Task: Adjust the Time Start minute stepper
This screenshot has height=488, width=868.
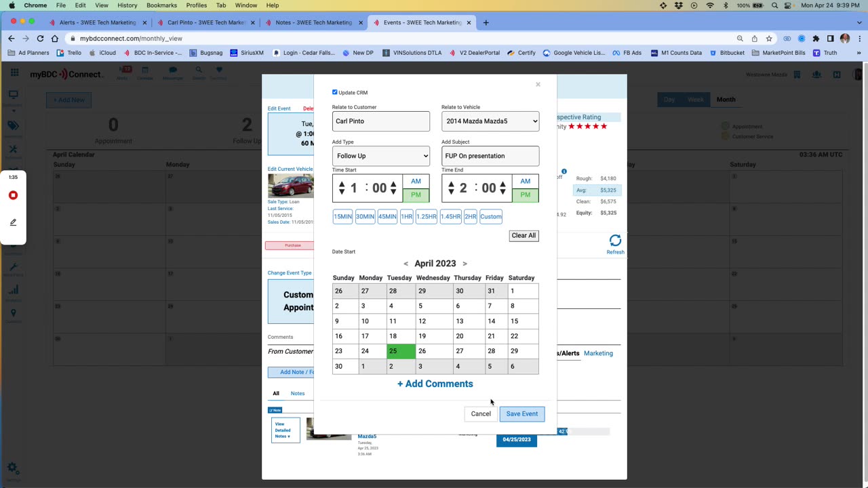Action: [393, 188]
